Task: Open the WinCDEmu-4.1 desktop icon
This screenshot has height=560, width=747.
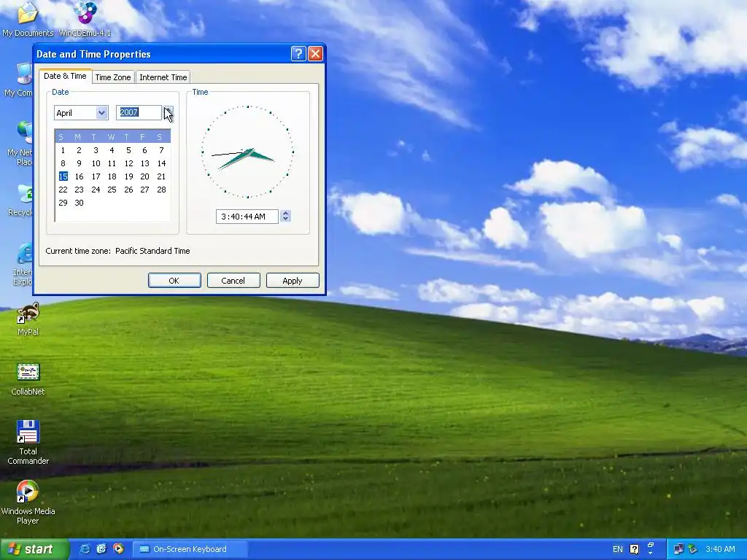Action: point(85,19)
